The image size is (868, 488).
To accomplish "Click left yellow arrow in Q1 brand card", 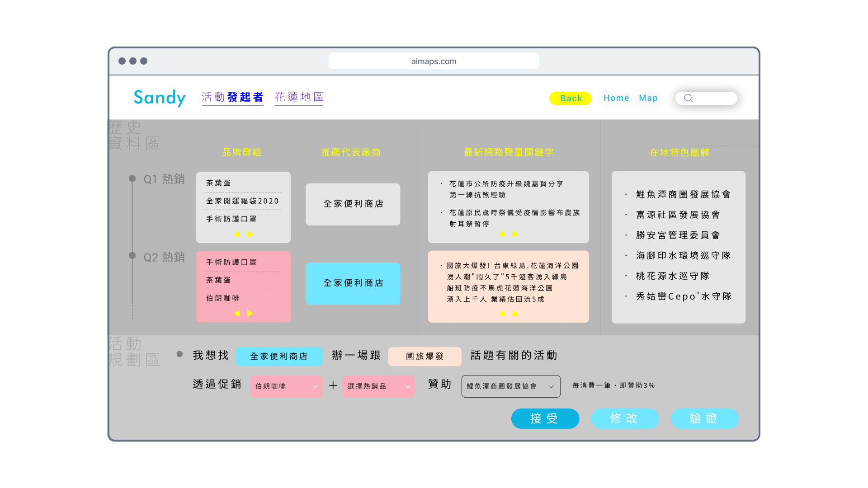I will [236, 234].
